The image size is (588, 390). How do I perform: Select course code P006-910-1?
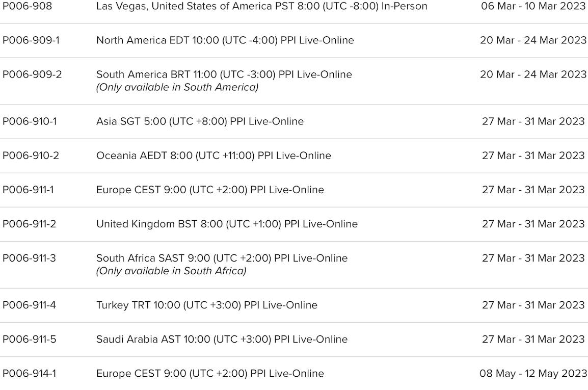(x=30, y=121)
